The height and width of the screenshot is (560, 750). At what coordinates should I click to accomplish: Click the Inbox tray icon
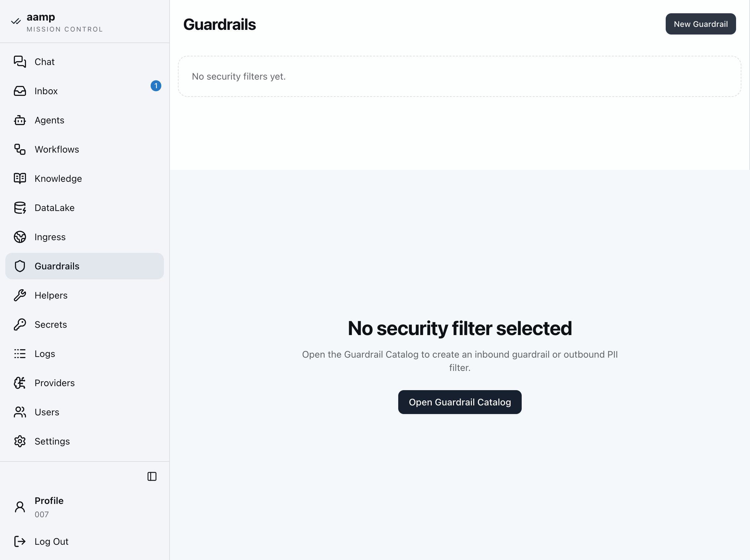pyautogui.click(x=20, y=91)
